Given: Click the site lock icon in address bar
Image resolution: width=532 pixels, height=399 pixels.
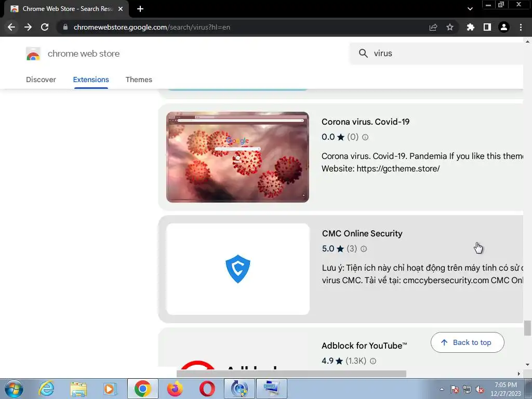Looking at the screenshot, I should point(65,27).
